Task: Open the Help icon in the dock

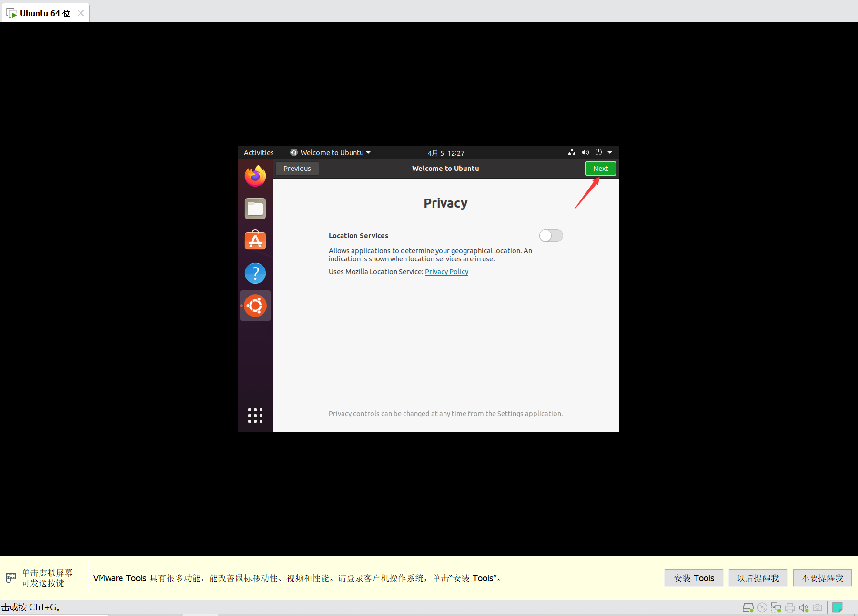Action: pos(255,273)
